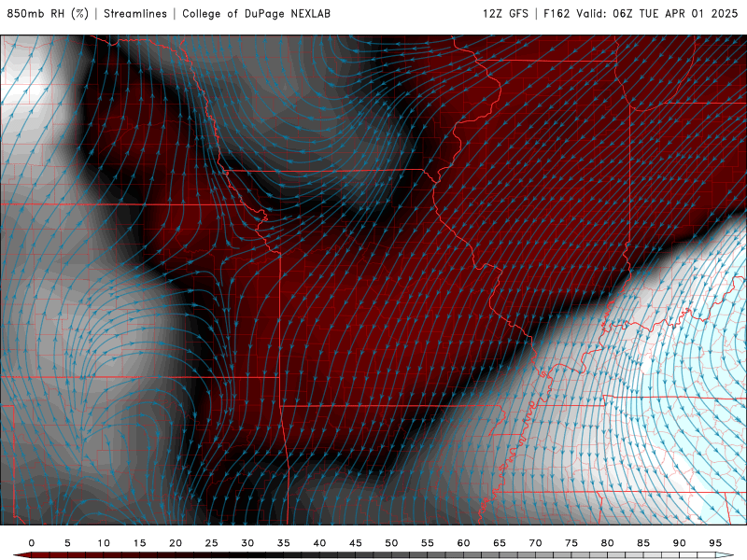Select the 60 label on the colorbar

tap(463, 543)
